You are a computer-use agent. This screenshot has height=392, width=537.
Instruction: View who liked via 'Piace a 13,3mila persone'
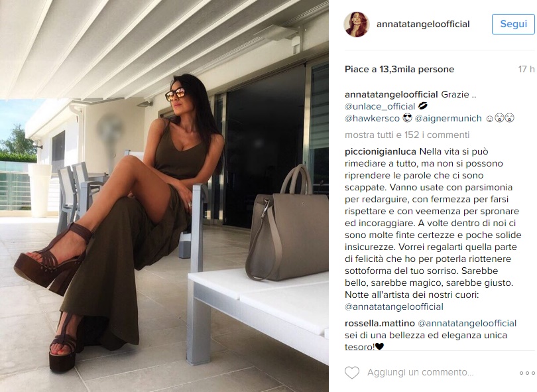[399, 69]
